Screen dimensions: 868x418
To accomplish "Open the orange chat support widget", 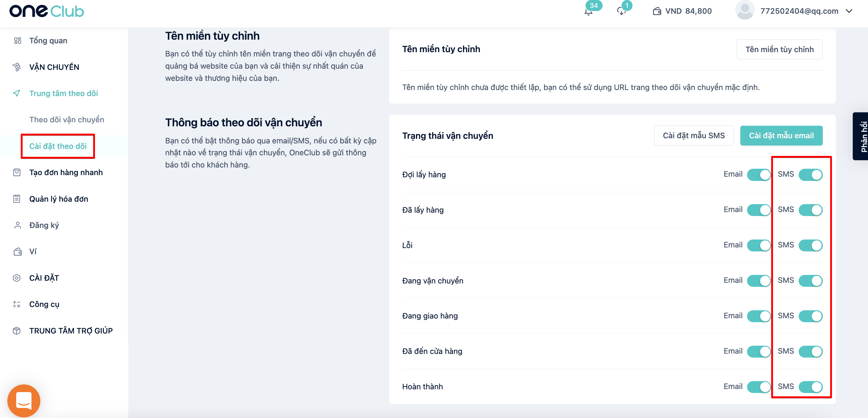I will click(24, 401).
